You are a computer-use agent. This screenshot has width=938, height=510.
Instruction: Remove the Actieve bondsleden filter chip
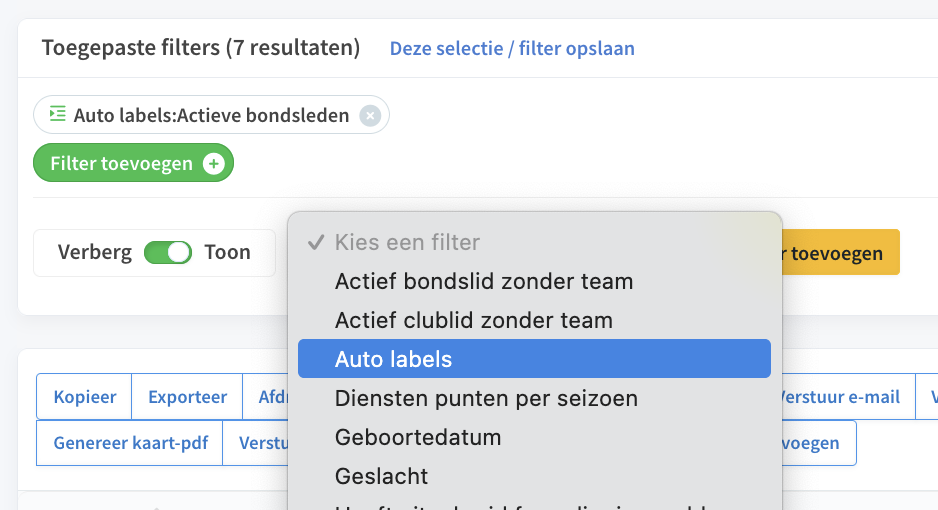(370, 115)
